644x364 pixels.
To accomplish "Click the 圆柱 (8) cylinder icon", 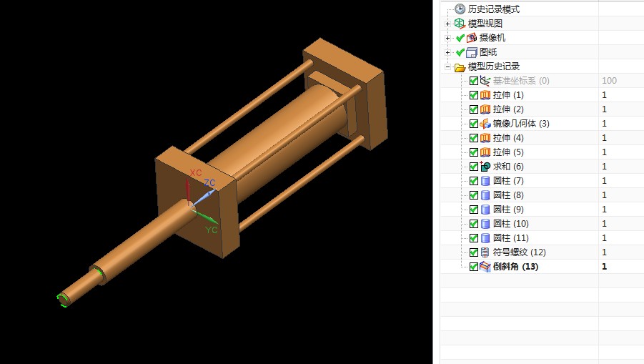I will (x=485, y=195).
